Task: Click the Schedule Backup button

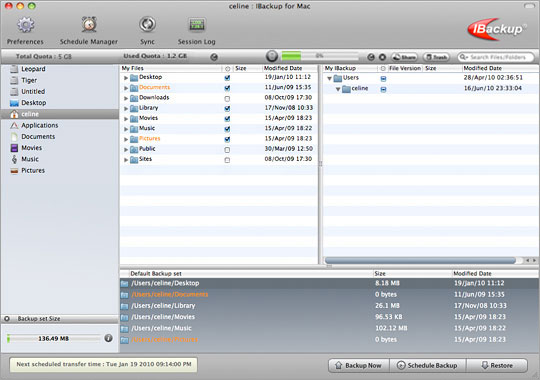Action: point(427,366)
